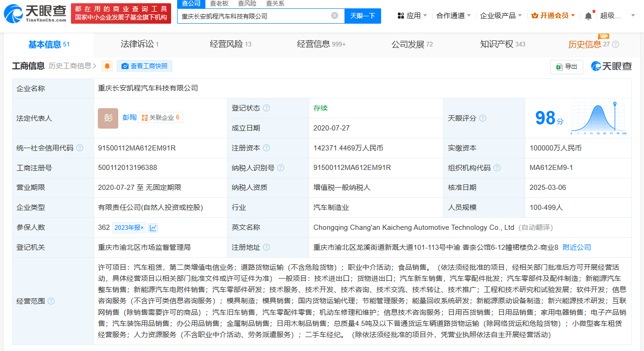Open the 2023年报 dropdown

coord(129,227)
